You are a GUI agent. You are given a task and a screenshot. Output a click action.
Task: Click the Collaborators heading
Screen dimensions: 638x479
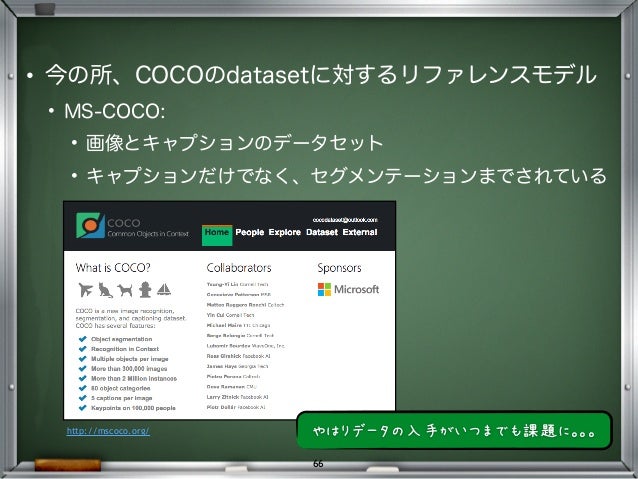(x=239, y=268)
